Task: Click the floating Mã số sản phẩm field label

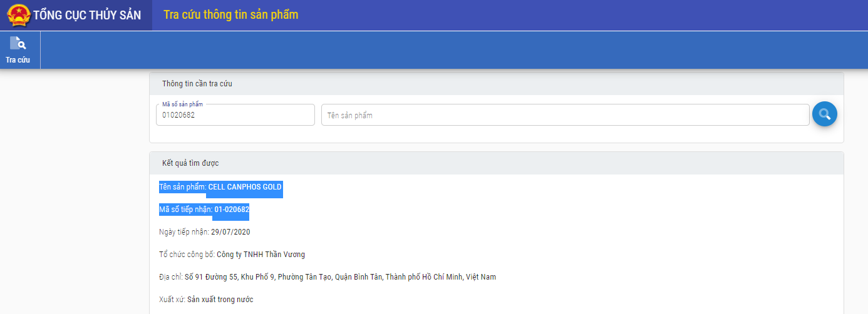Action: (182, 104)
